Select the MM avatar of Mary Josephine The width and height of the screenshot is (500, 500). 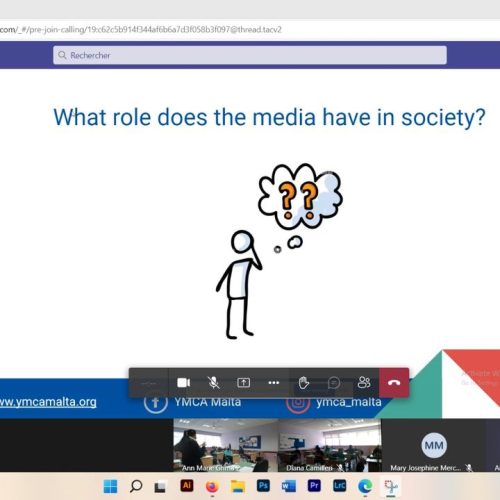click(x=434, y=445)
